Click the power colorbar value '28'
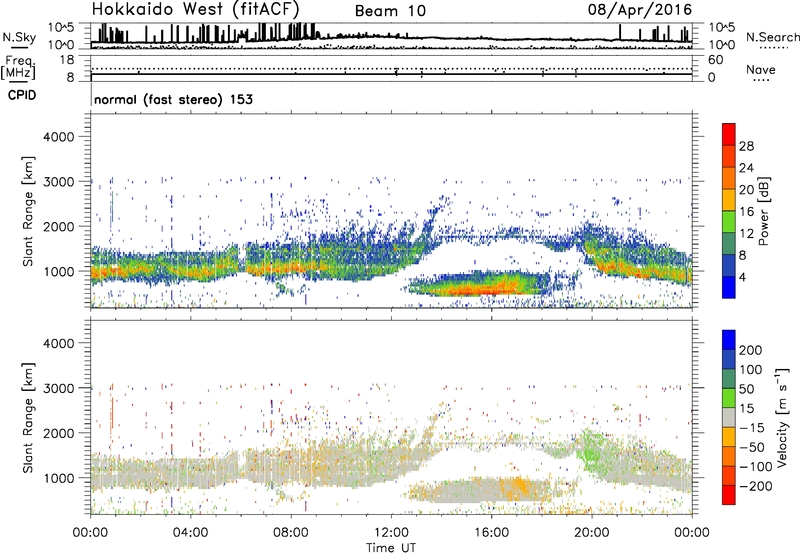This screenshot has width=800, height=554. pos(746,146)
